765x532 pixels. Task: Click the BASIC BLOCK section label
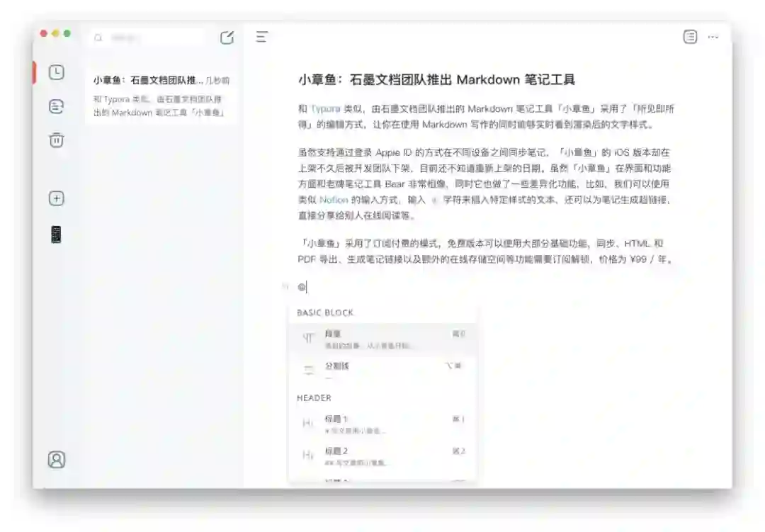pyautogui.click(x=325, y=312)
